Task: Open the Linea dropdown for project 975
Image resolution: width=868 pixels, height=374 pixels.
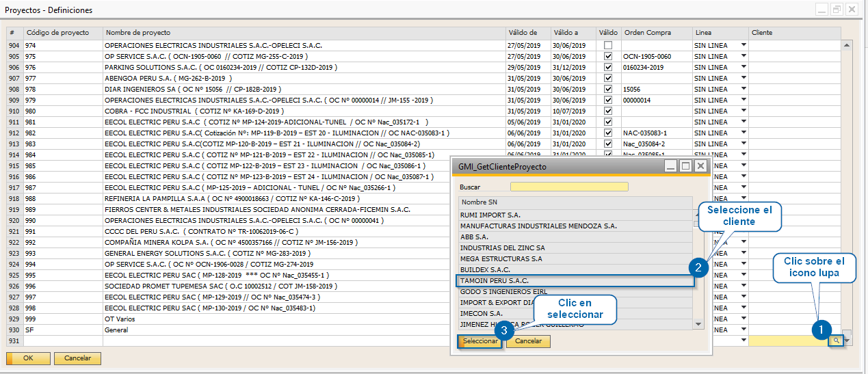Action: click(744, 56)
